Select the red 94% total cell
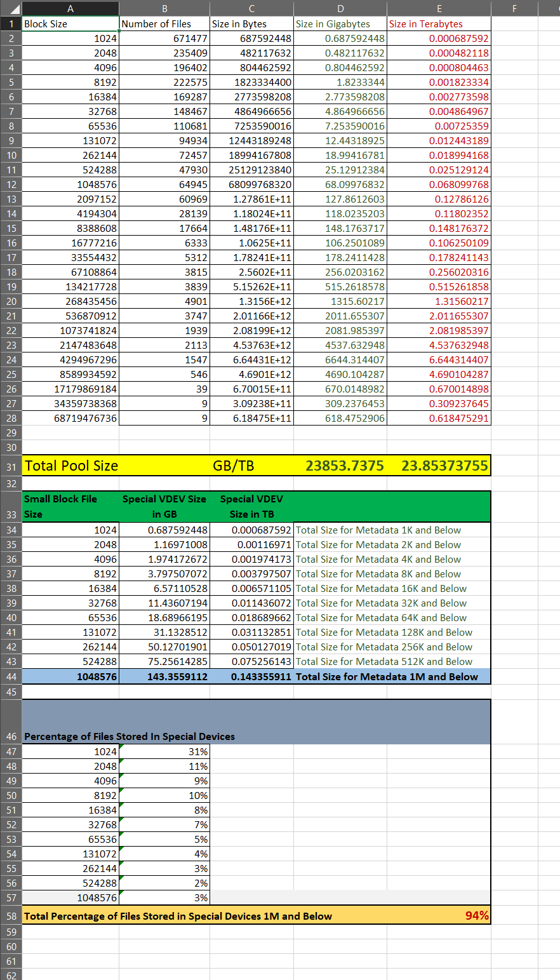Image resolution: width=560 pixels, height=980 pixels. [476, 915]
